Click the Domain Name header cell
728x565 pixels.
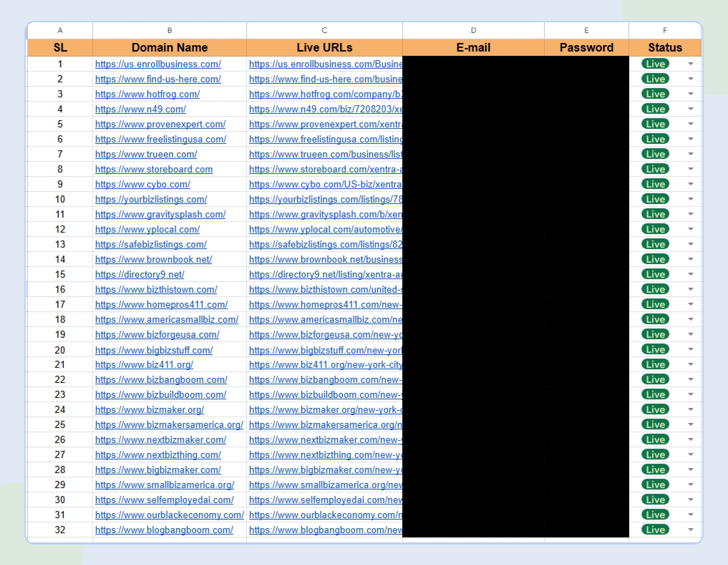[x=170, y=48]
